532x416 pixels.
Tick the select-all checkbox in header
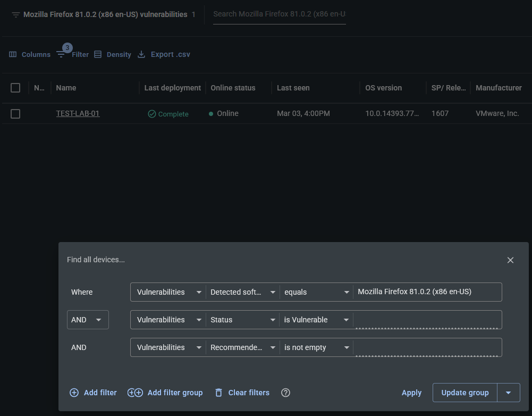(15, 88)
